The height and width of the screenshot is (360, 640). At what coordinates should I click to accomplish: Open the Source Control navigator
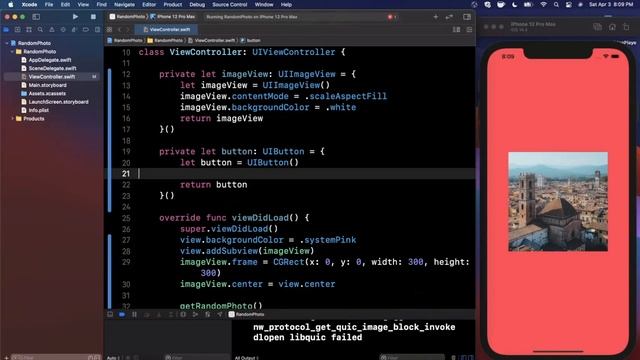click(18, 29)
